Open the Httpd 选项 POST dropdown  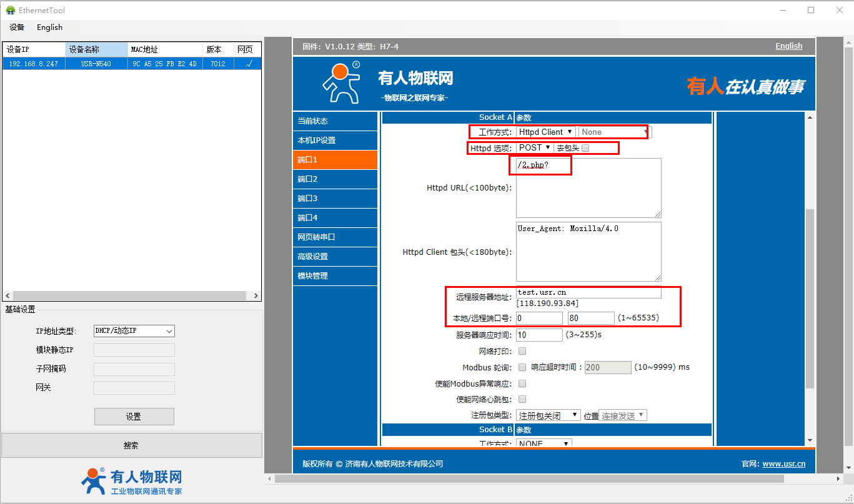535,148
